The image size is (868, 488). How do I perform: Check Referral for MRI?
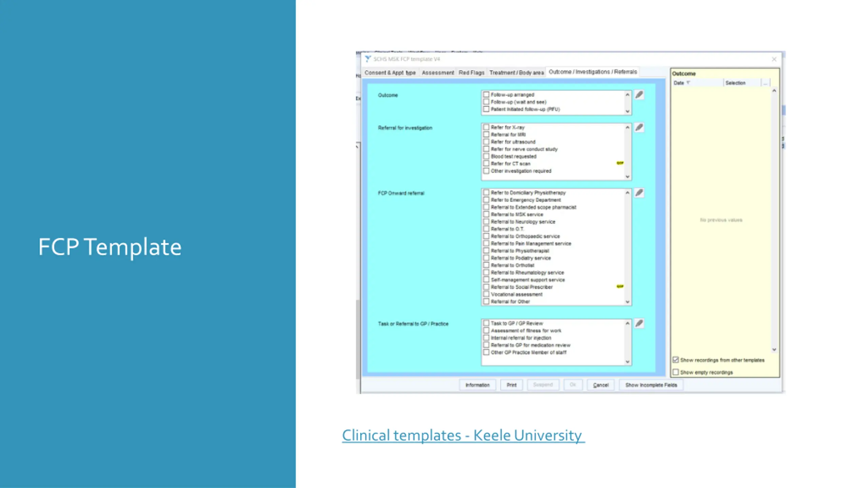click(x=486, y=135)
